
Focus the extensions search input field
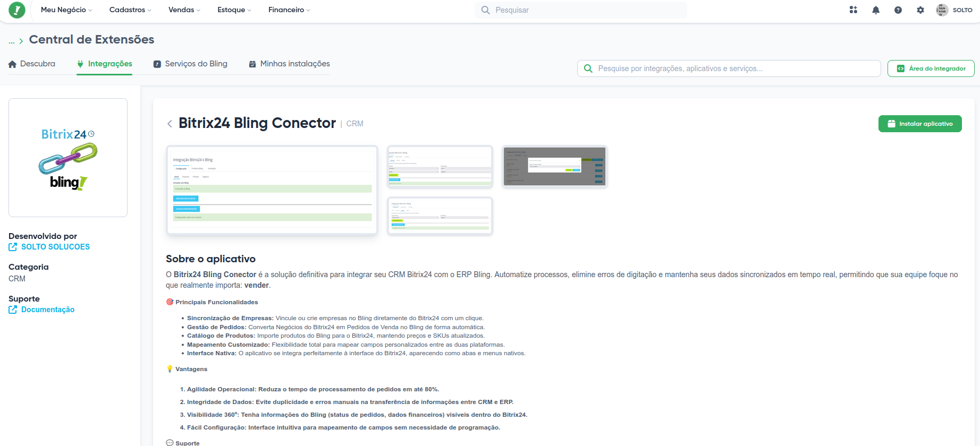(x=729, y=68)
